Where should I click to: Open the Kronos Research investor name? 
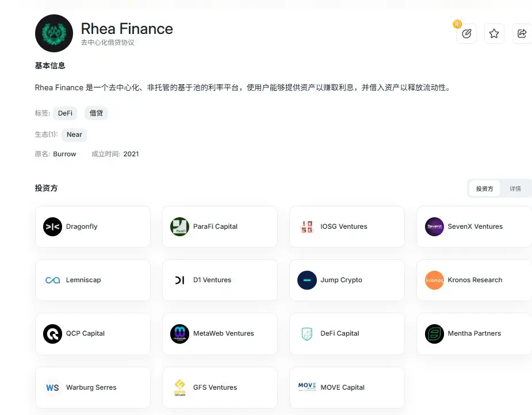[x=475, y=280]
